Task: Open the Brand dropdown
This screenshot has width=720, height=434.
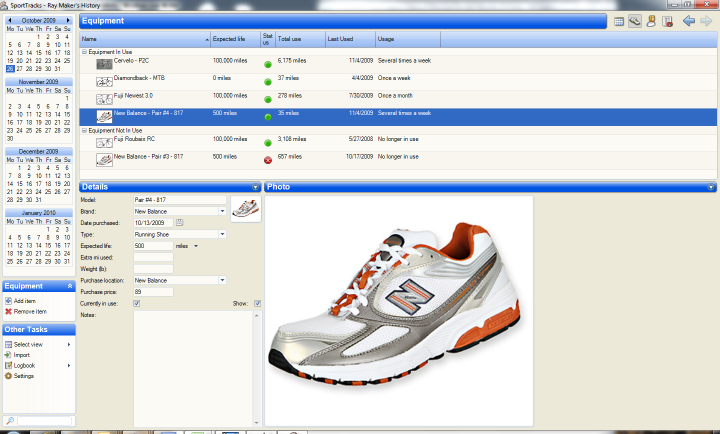Action: coord(222,211)
